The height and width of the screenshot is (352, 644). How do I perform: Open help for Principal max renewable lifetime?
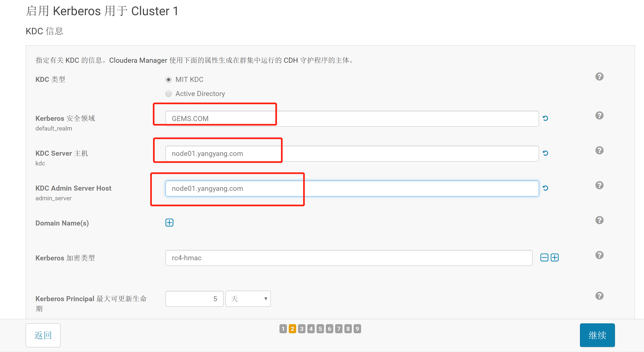(599, 296)
